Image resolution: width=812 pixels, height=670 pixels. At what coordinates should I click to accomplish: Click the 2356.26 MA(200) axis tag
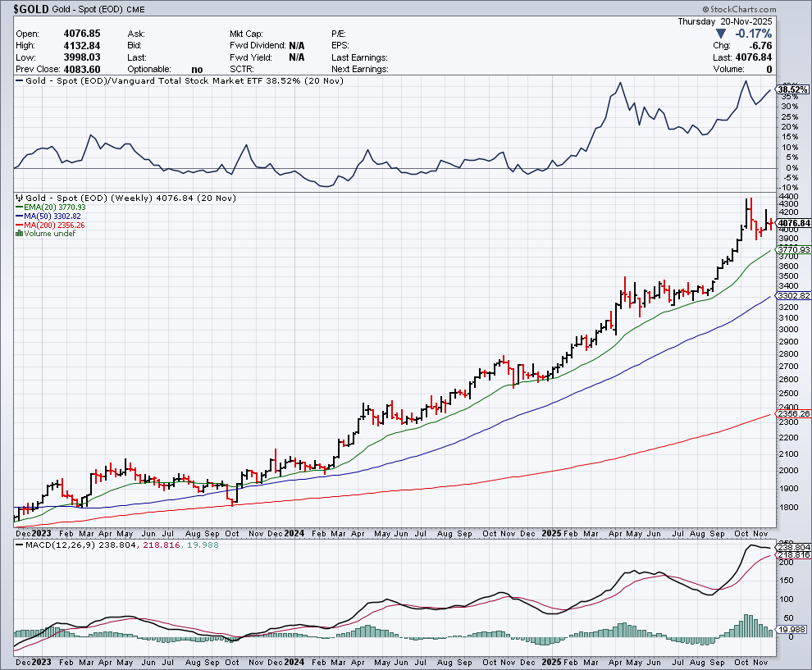(793, 414)
